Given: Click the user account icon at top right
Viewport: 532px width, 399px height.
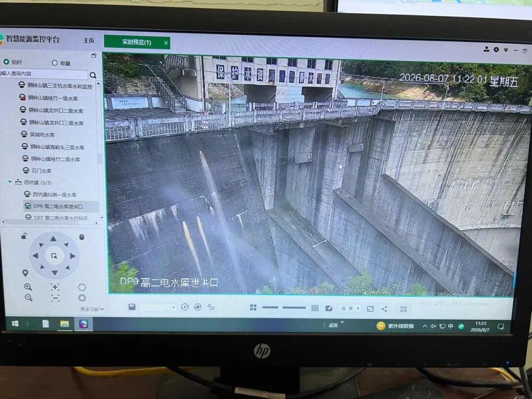Looking at the screenshot, I should pos(486,49).
